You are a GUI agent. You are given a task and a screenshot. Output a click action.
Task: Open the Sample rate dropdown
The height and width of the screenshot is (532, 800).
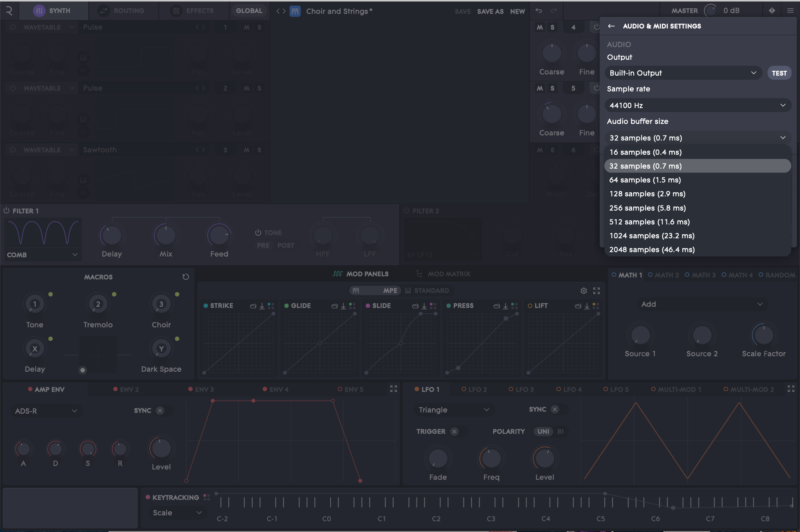[x=697, y=105]
